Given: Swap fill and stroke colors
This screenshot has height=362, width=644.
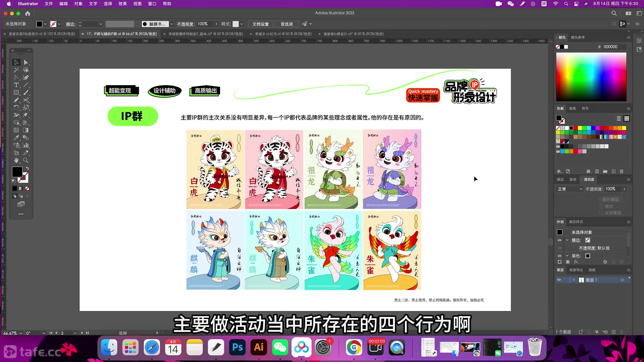Looking at the screenshot, I should pos(27,168).
